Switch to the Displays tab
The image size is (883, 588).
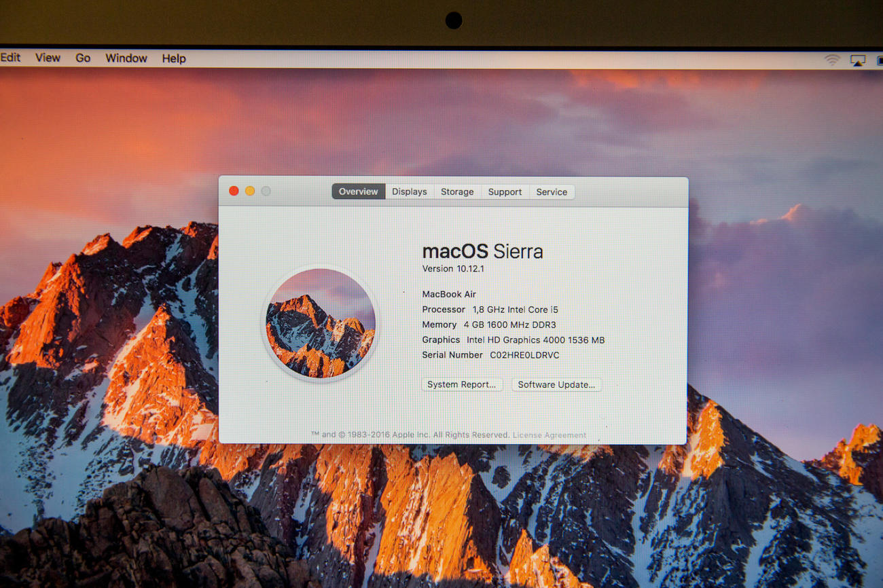(410, 191)
